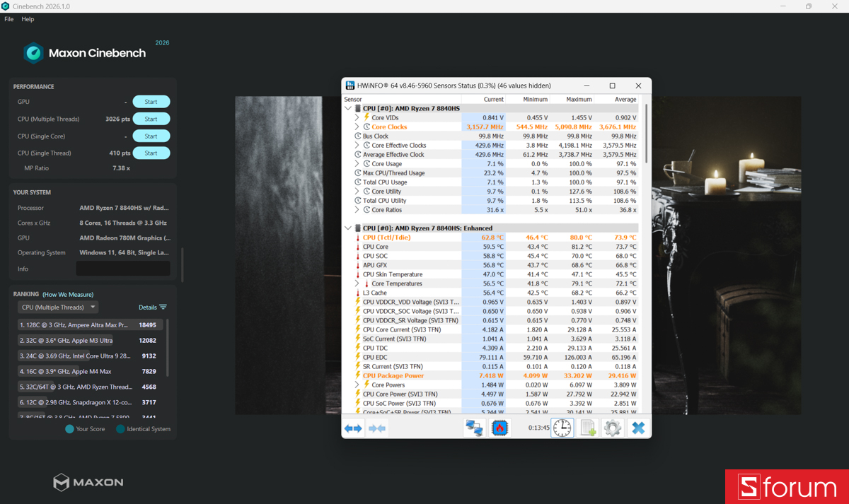The width and height of the screenshot is (849, 504).
Task: Select the CPU (Tctl/Tdie) sensor row
Action: (x=496, y=238)
